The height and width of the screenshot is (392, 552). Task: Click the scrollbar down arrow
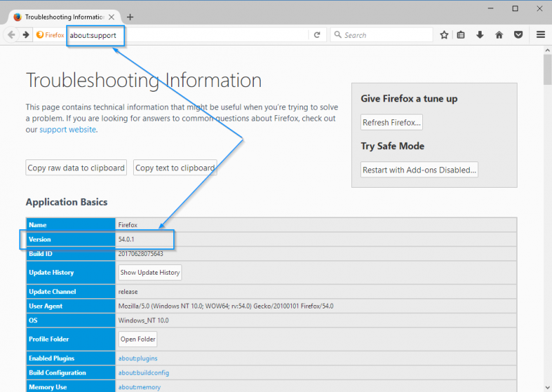[x=547, y=387]
